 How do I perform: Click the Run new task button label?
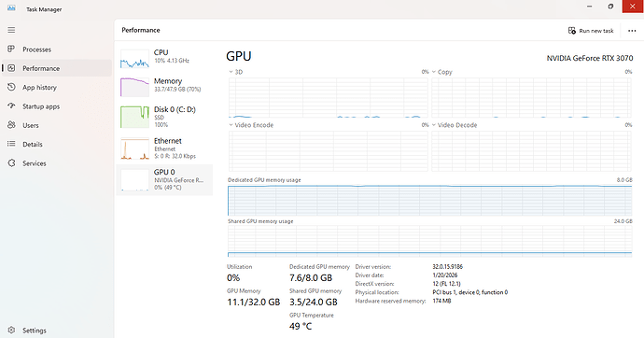pyautogui.click(x=596, y=31)
